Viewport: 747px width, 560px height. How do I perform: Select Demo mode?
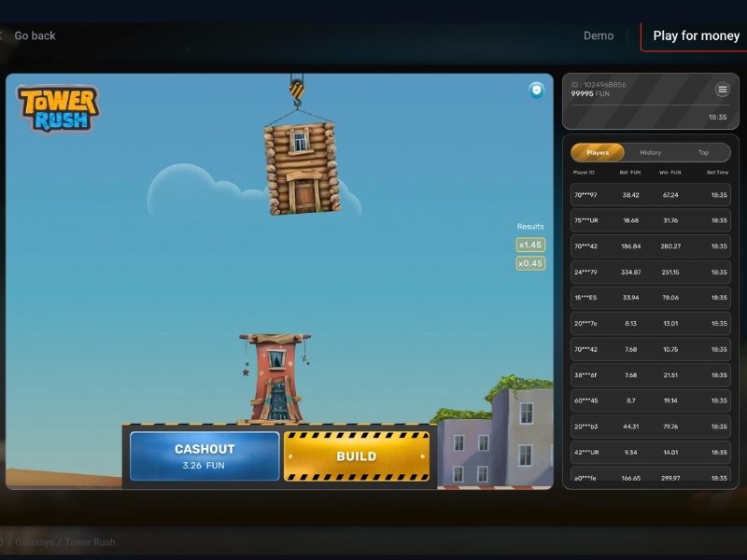point(599,35)
